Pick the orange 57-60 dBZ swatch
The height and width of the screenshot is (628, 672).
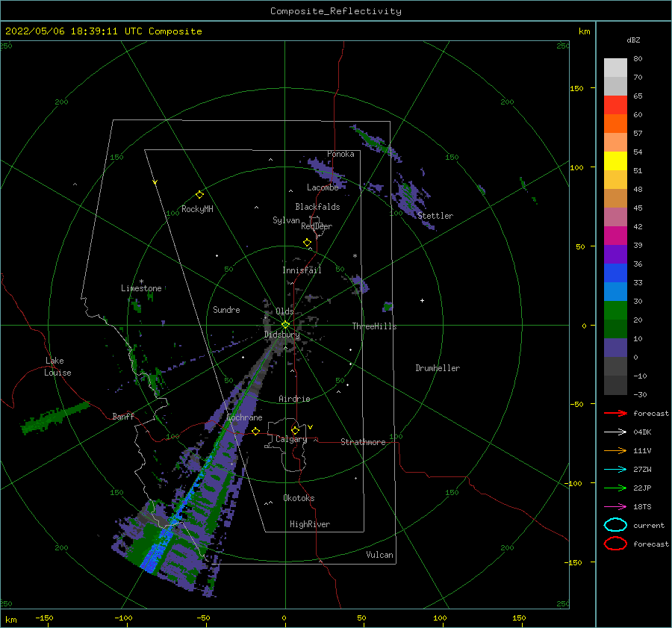click(x=615, y=124)
